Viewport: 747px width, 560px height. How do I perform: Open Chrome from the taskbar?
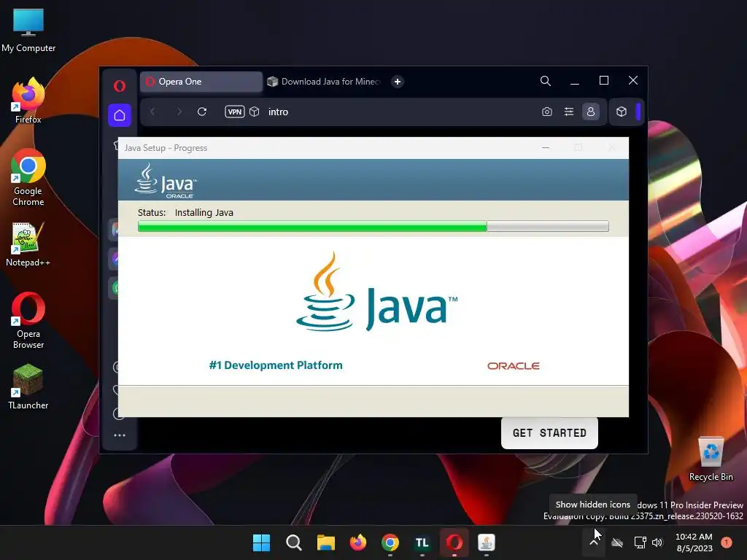[390, 542]
